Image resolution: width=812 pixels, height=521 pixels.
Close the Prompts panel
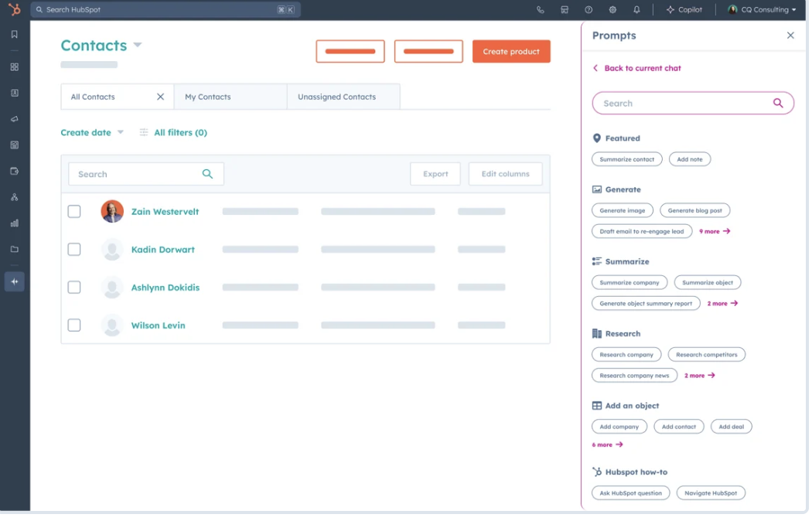coord(791,36)
